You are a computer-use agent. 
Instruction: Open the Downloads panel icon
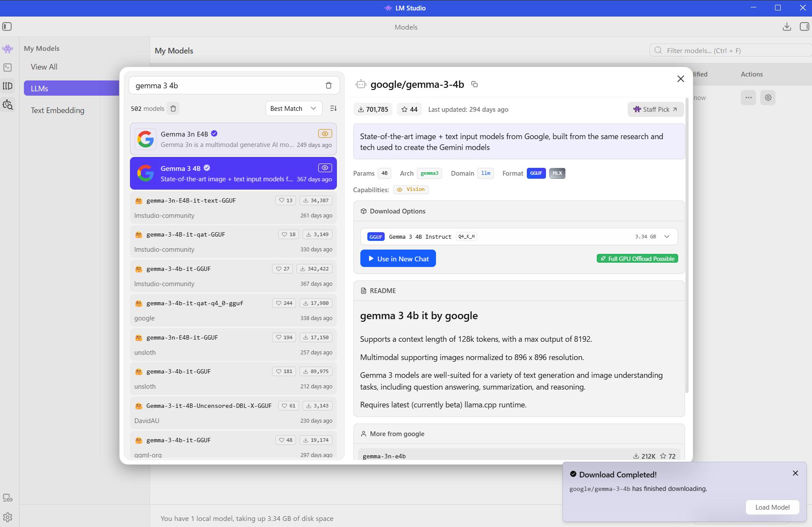[786, 27]
